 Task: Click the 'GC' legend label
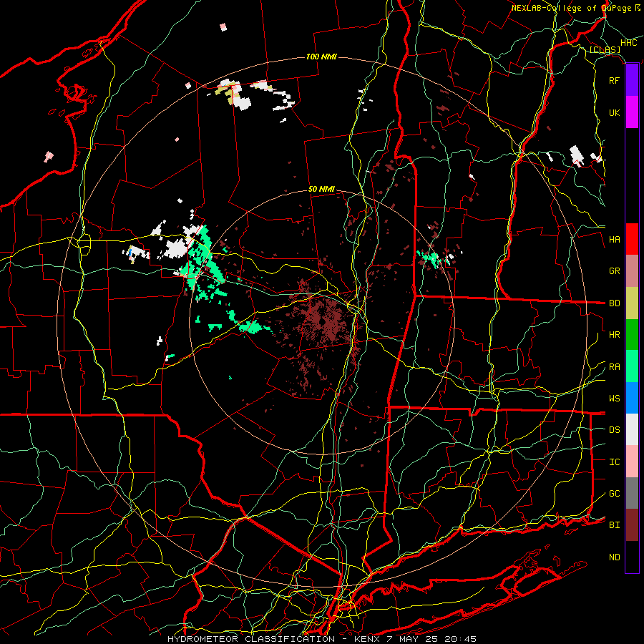point(615,494)
